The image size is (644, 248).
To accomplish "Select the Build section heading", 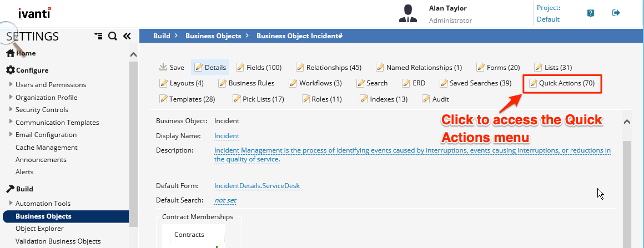I will point(20,189).
